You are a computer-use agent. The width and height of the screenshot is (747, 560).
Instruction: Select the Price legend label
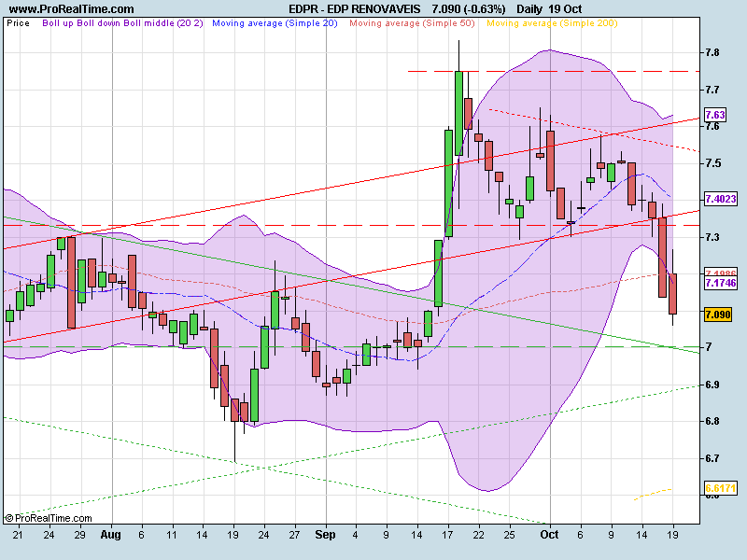coord(18,22)
